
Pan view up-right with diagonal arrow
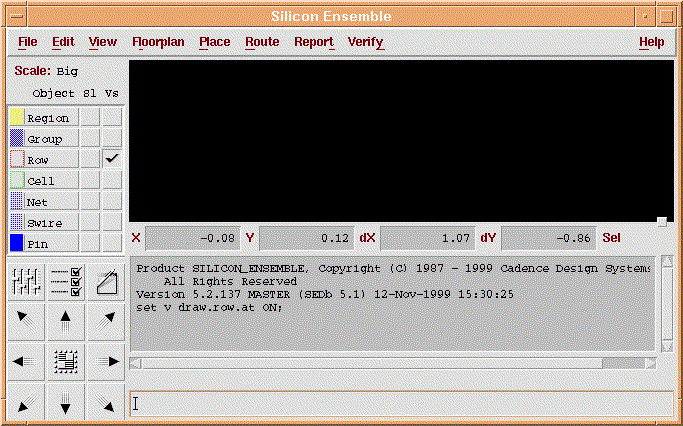pyautogui.click(x=106, y=322)
